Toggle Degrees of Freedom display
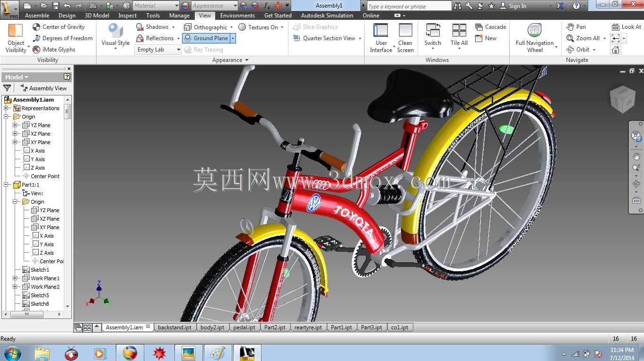This screenshot has height=361, width=644. pyautogui.click(x=62, y=38)
